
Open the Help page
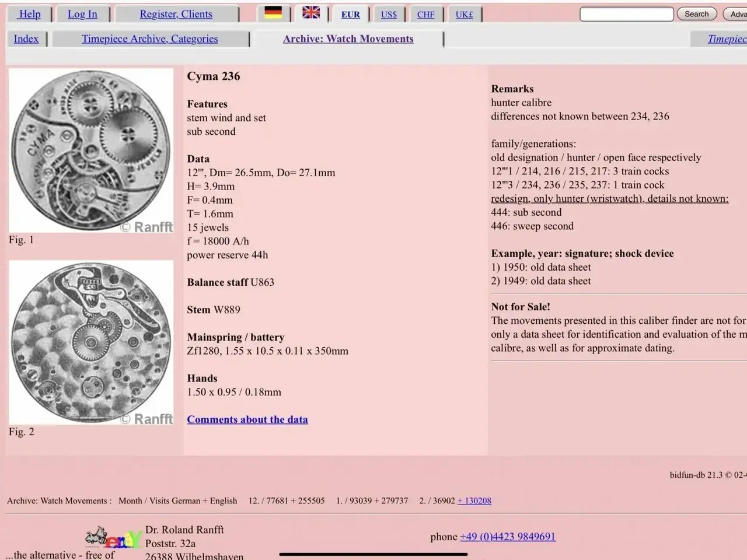tap(30, 14)
